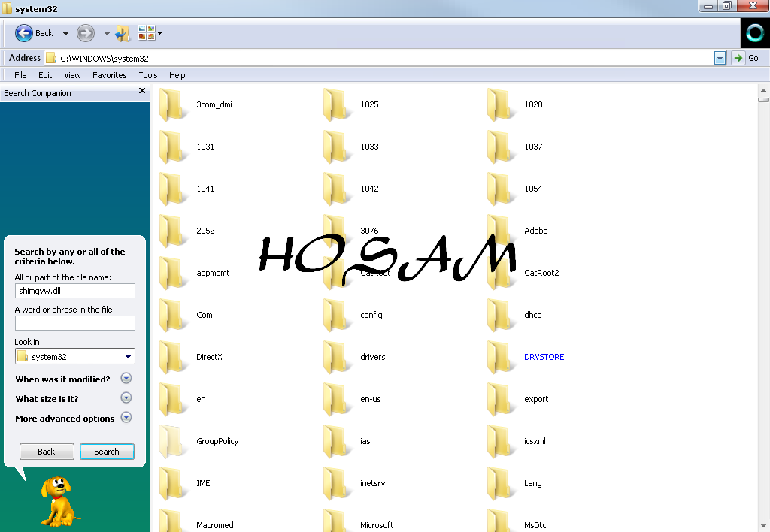Click the Up one level folder icon

pos(122,33)
